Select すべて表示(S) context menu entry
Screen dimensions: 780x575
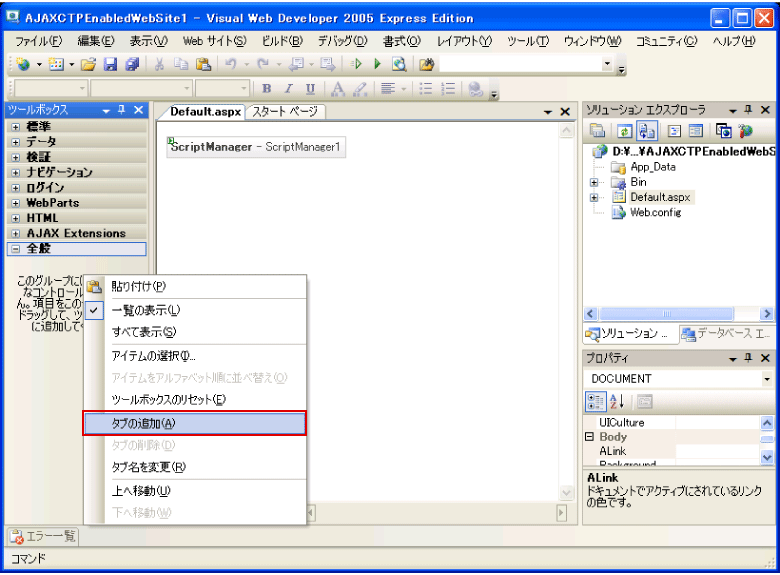click(194, 332)
